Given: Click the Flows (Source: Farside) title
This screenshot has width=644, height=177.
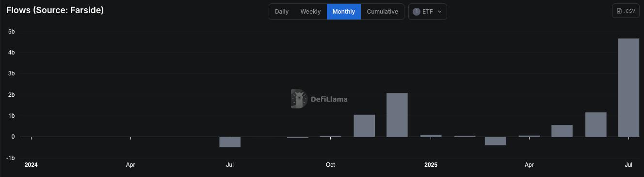Looking at the screenshot, I should [x=55, y=10].
